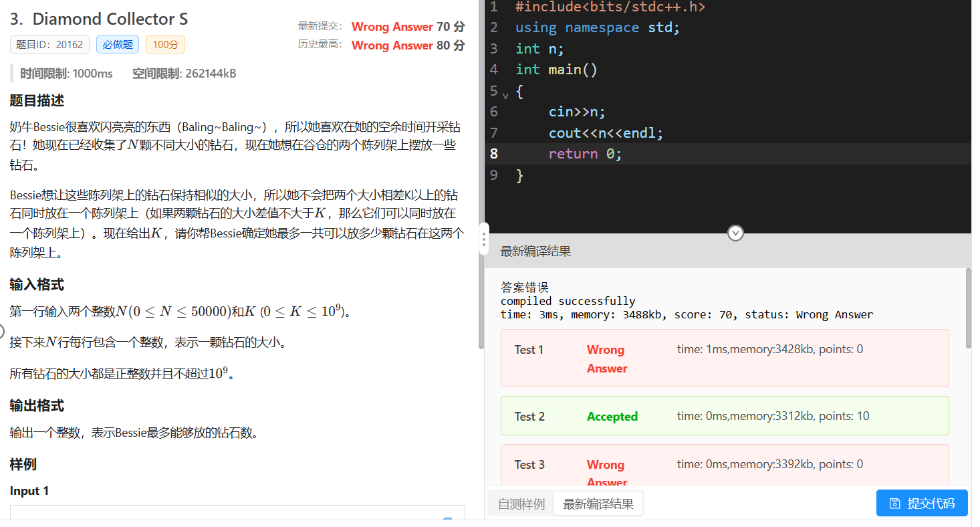Click the 必做题 tag
The height and width of the screenshot is (527, 980).
pos(118,45)
